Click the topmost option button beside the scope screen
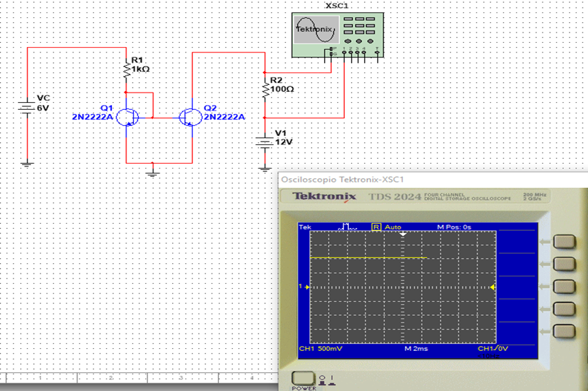Viewport: 588px width, 391px height. click(x=564, y=242)
